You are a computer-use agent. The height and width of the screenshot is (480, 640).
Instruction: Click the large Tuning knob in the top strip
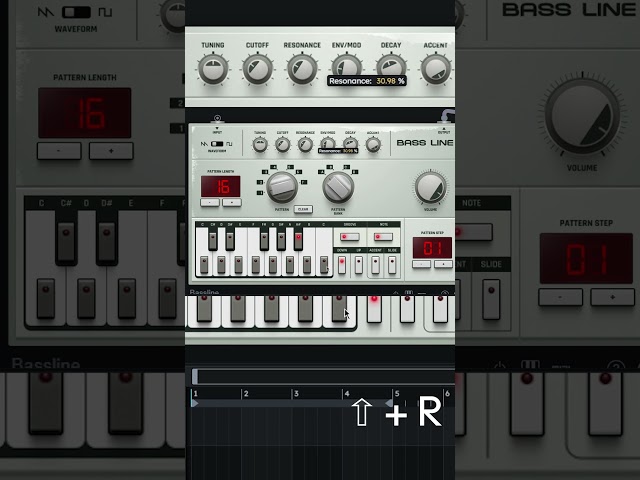click(213, 70)
